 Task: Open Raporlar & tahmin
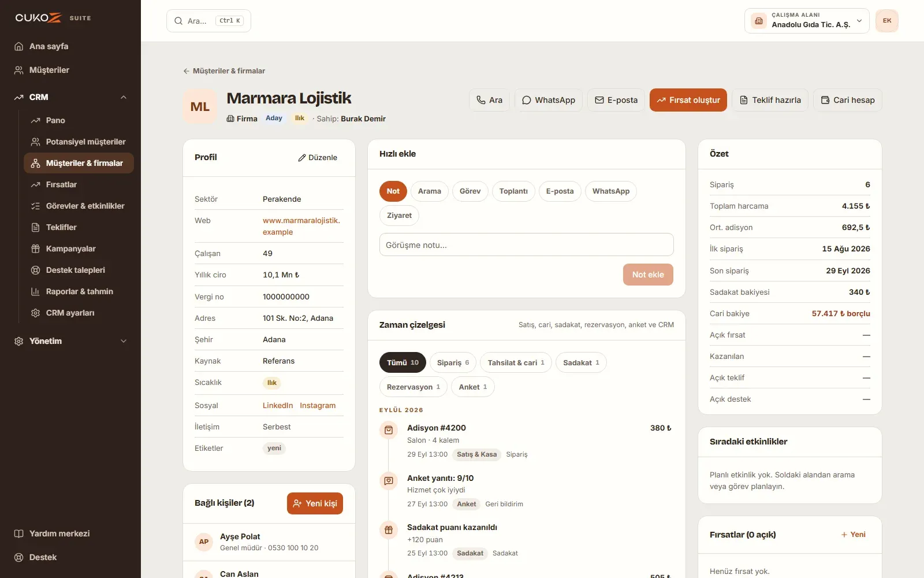79,291
